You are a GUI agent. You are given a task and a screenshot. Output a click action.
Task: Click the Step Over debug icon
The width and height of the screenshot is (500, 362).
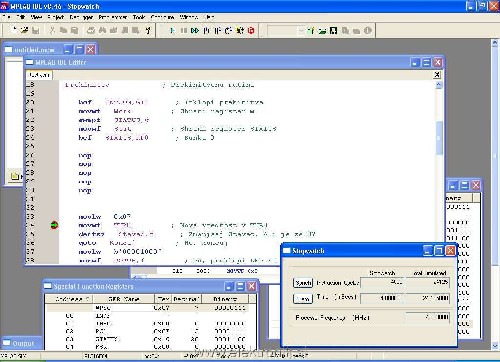click(x=217, y=31)
